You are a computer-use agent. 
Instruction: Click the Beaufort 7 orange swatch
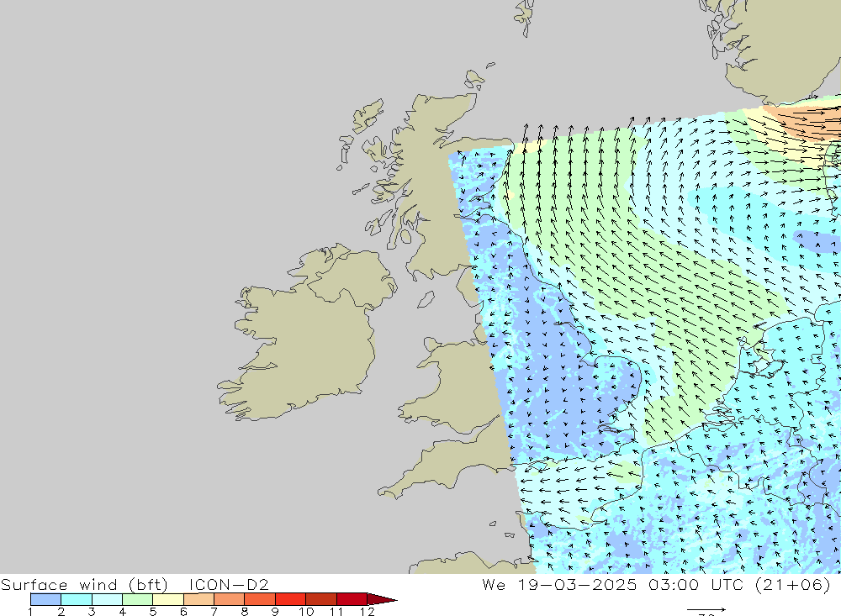229,599
